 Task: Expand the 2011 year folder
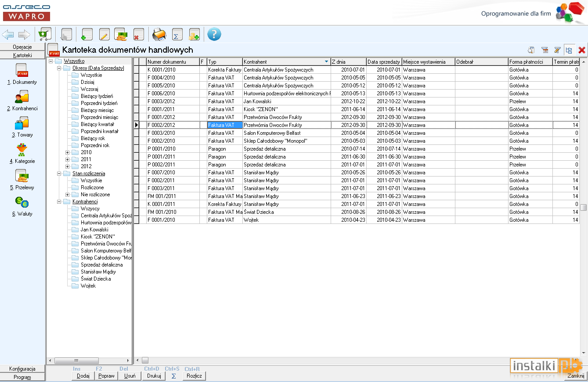[x=67, y=159]
